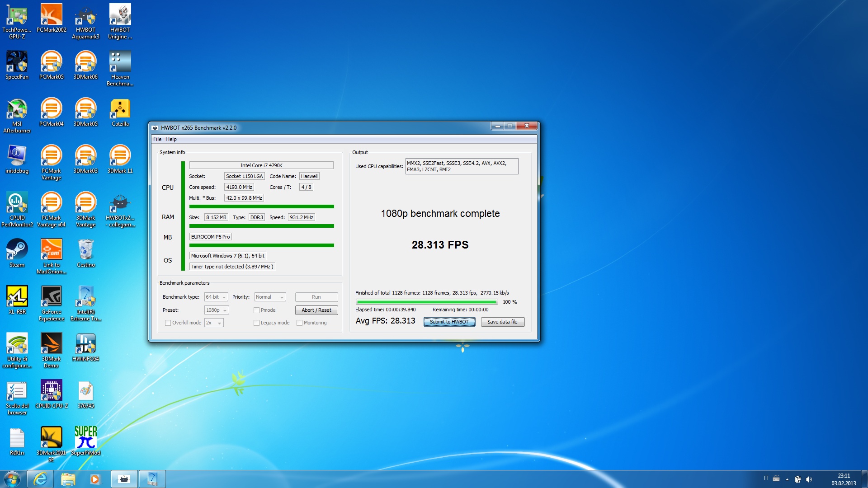Viewport: 868px width, 488px height.
Task: Click the 931.2 MHz RAM speed
Action: 302,217
